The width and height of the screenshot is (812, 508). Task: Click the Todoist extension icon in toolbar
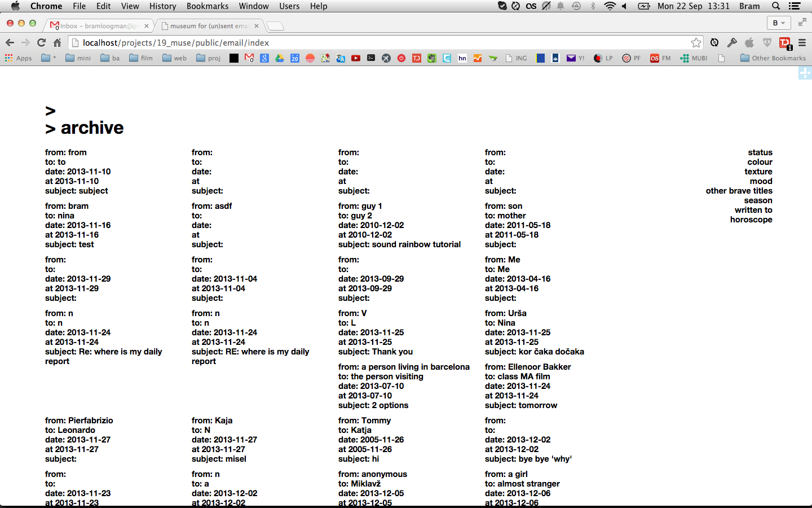coord(784,43)
